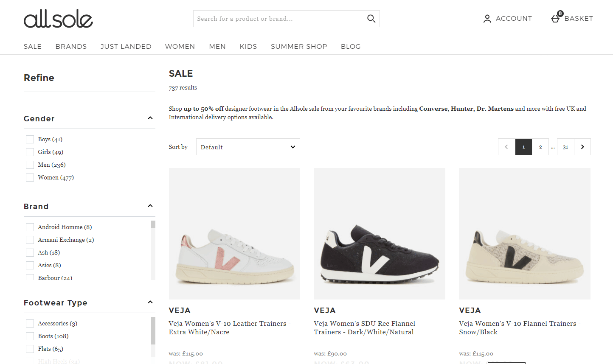
Task: Click the 'Refine' heading
Action: pos(39,78)
